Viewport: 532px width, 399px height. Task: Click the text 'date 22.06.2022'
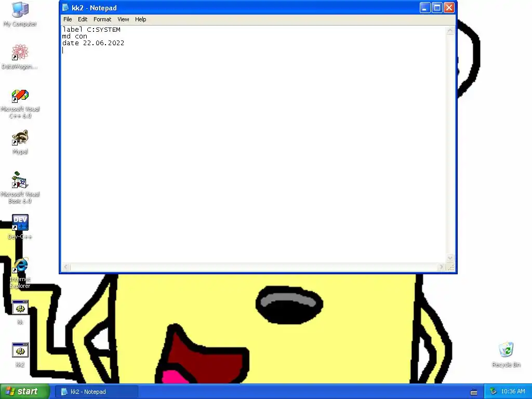tap(94, 43)
